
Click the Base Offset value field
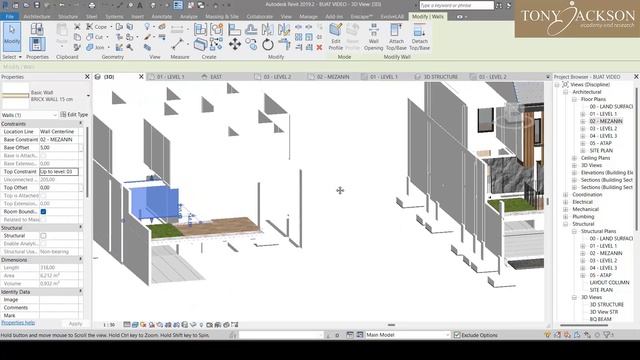tap(60, 147)
